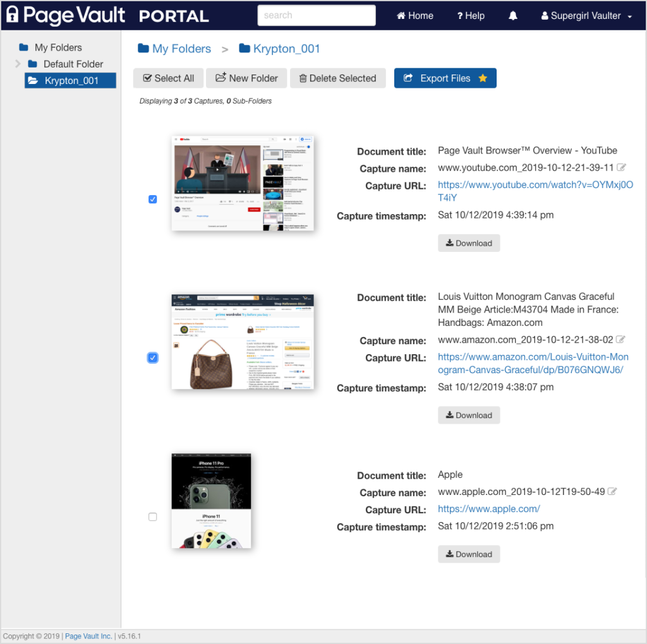Go to My Folders breadcrumb link
Image resolution: width=647 pixels, height=644 pixels.
point(181,49)
